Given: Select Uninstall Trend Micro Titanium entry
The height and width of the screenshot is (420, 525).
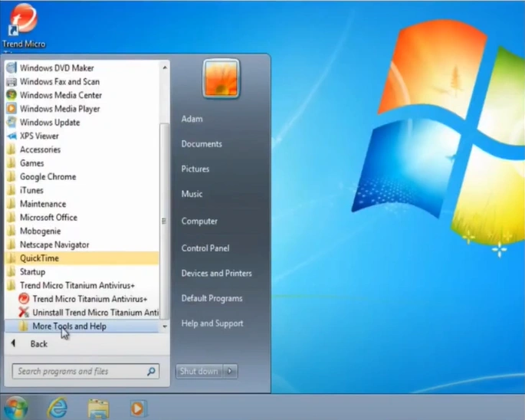Looking at the screenshot, I should coord(96,313).
